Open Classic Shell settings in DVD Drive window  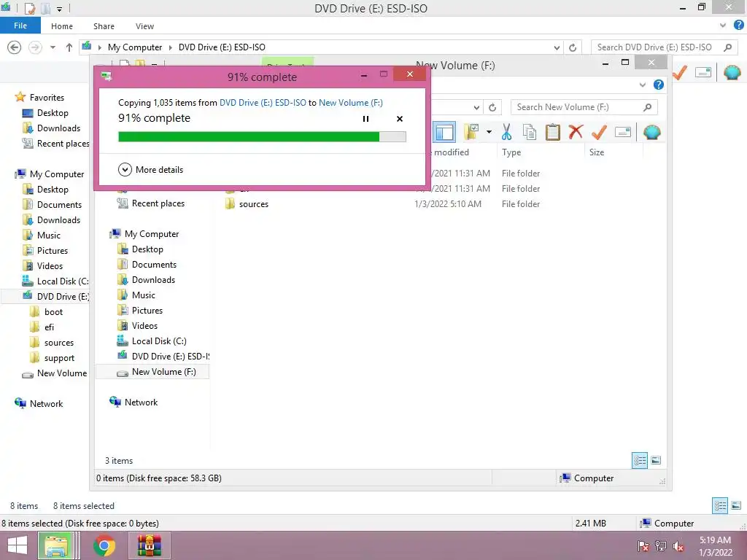click(x=732, y=72)
